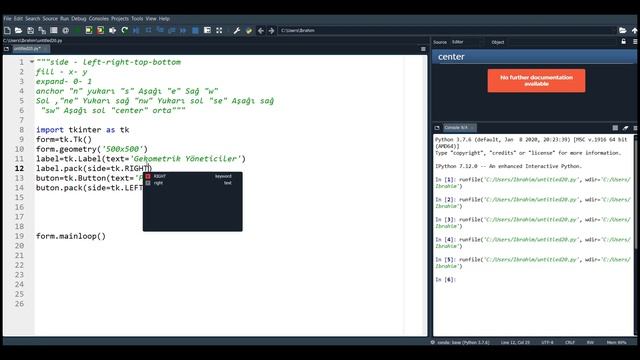
Task: Open the Edit menu
Action: tap(18, 19)
